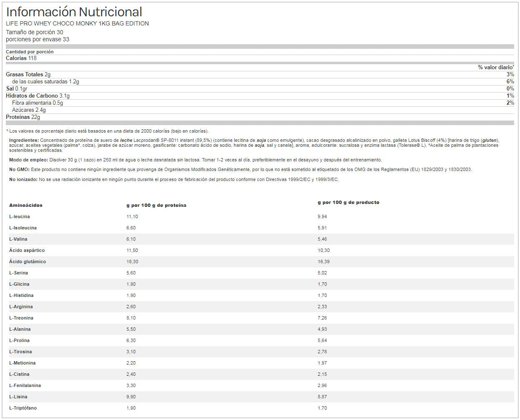The image size is (520, 420).
Task: Click the 2,78 value for L-Tirosina
Action: click(x=322, y=352)
